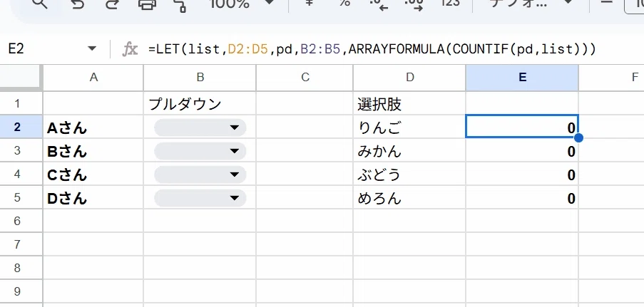Image resolution: width=644 pixels, height=307 pixels.
Task: Select the paint format roller icon
Action: [180, 4]
